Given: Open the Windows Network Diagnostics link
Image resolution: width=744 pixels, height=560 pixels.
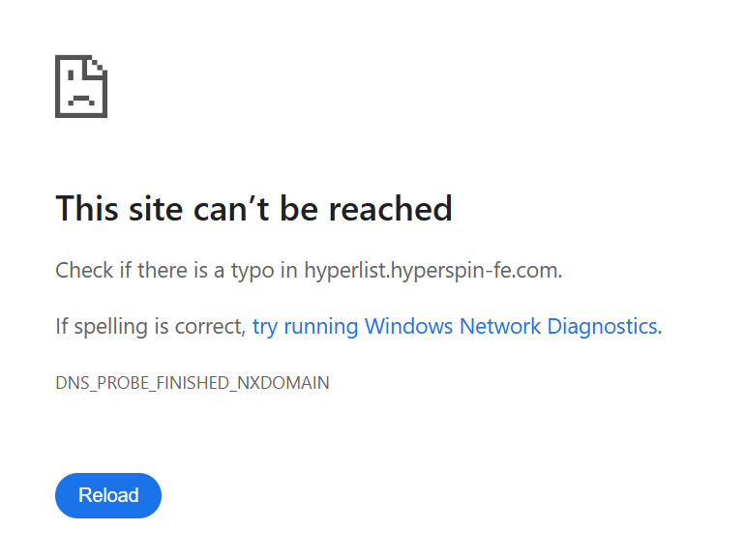Looking at the screenshot, I should pyautogui.click(x=455, y=326).
